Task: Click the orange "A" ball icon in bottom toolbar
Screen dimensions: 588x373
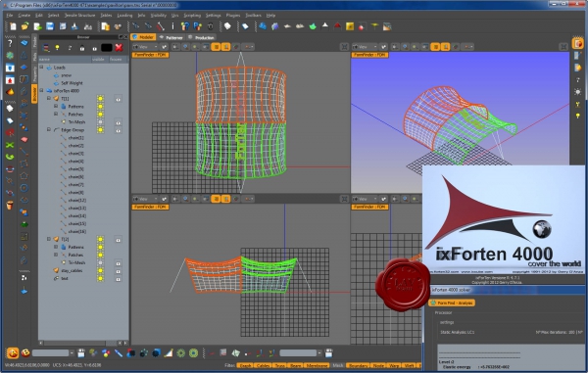Action: point(13,353)
